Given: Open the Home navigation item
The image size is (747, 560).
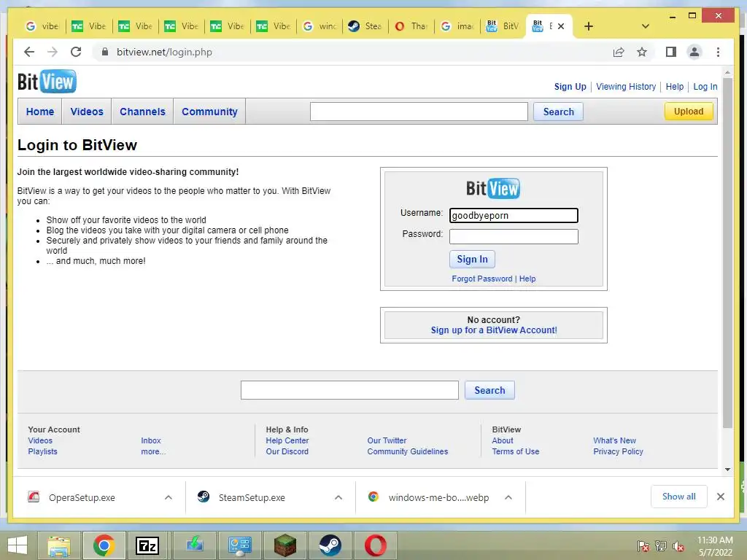Looking at the screenshot, I should (x=40, y=112).
